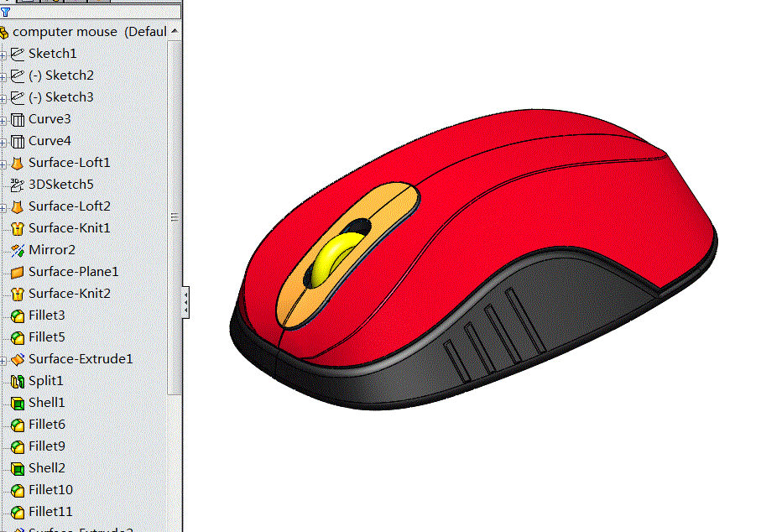Image resolution: width=782 pixels, height=532 pixels.
Task: Select the Surface-Loft1 feature icon
Action: click(18, 162)
